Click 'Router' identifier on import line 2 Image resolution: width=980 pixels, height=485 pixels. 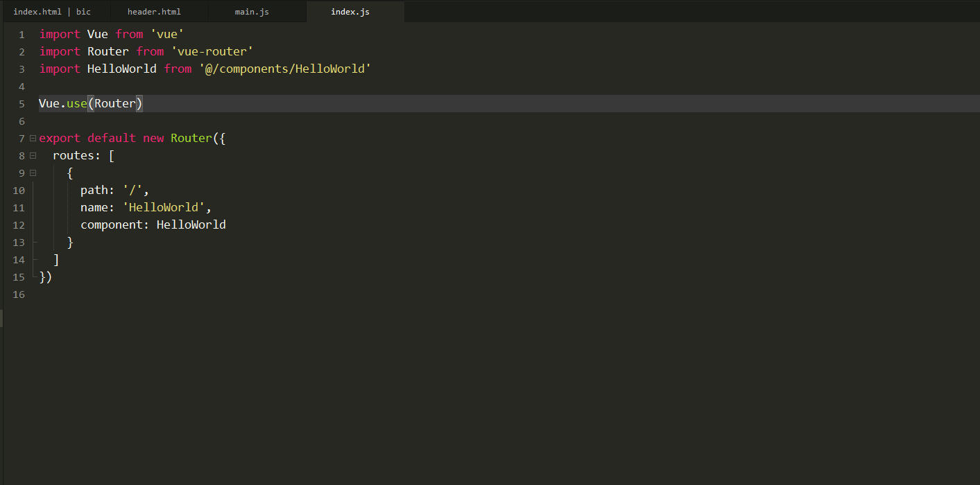click(108, 51)
